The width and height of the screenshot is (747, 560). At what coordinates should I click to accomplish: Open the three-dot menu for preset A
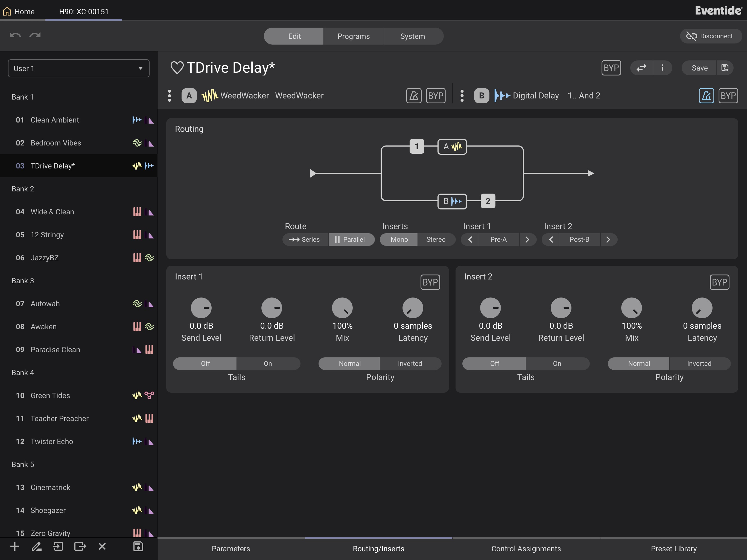[170, 96]
